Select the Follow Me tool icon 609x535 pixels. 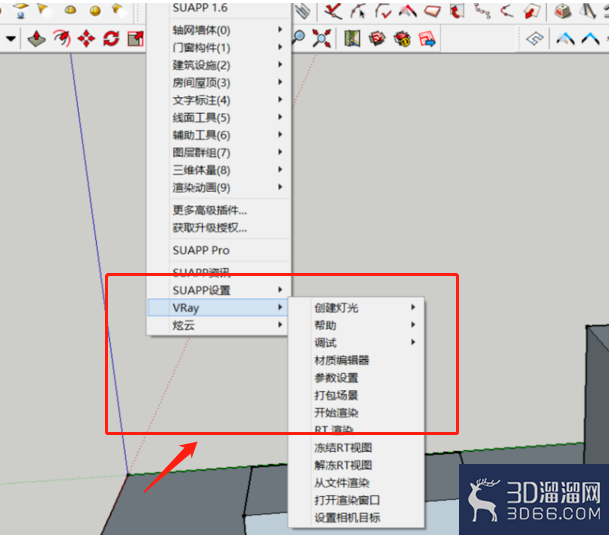pos(62,38)
